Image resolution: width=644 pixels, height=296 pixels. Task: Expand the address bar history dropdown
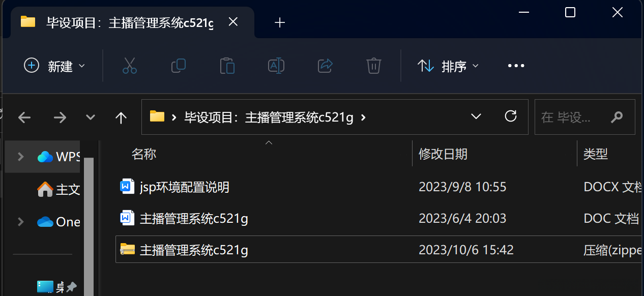pyautogui.click(x=476, y=116)
